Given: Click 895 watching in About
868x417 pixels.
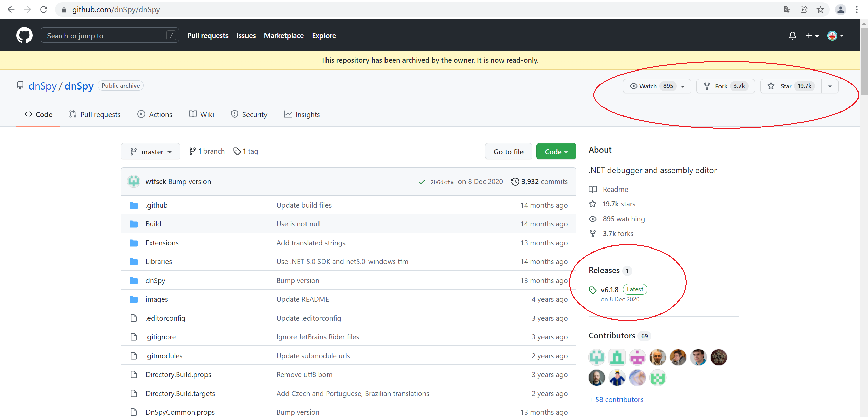Looking at the screenshot, I should (x=624, y=219).
